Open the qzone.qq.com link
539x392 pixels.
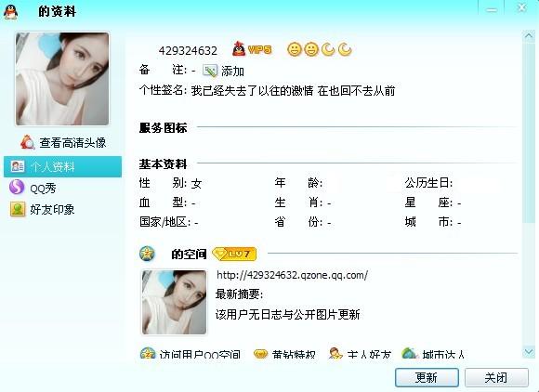tap(292, 275)
